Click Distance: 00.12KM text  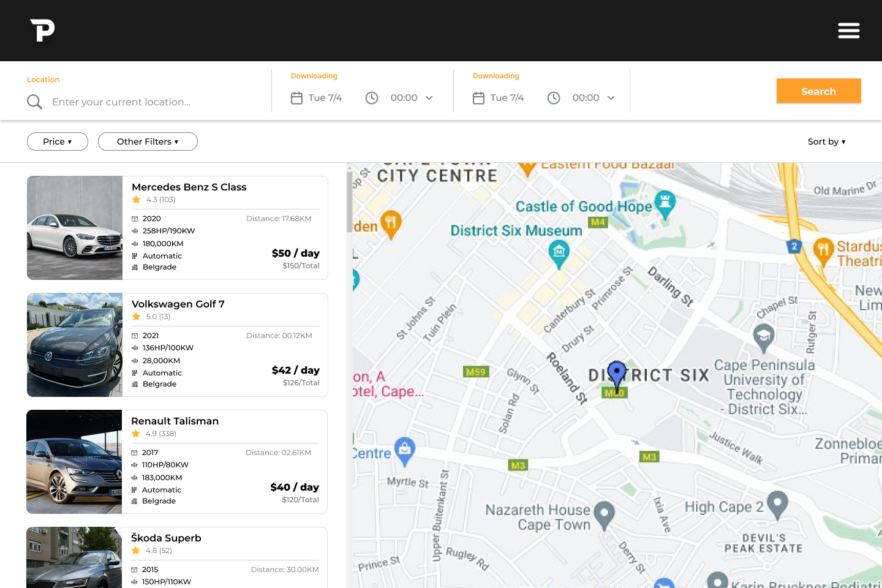(279, 336)
